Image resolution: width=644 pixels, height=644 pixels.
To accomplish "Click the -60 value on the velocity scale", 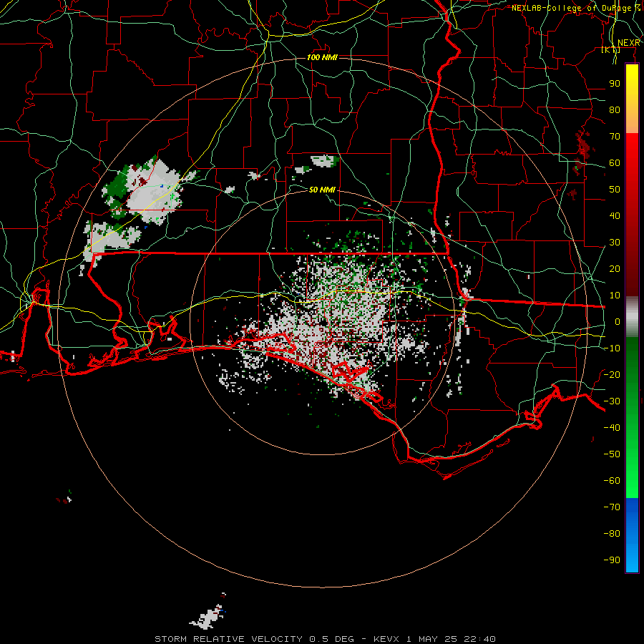I will pyautogui.click(x=612, y=481).
